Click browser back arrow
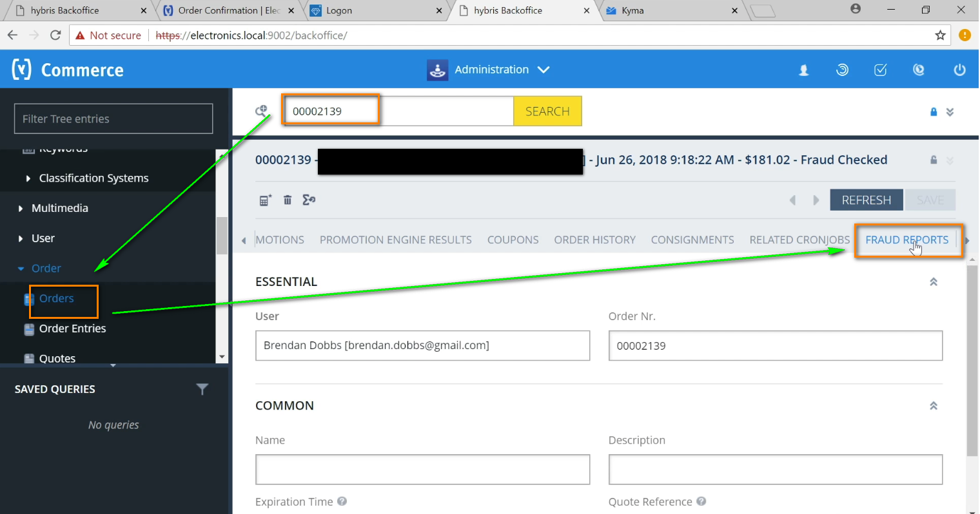This screenshot has width=980, height=514. 13,35
